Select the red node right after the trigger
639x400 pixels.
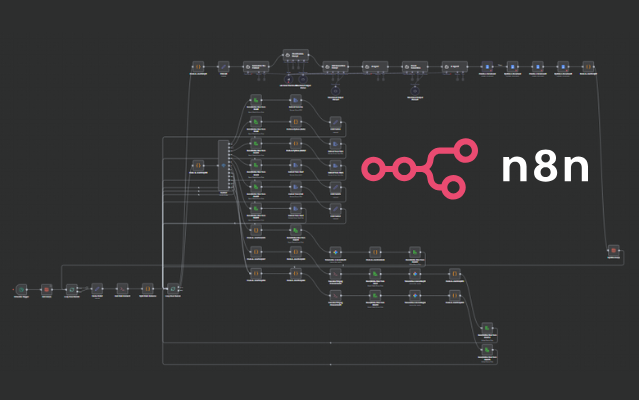pos(46,289)
